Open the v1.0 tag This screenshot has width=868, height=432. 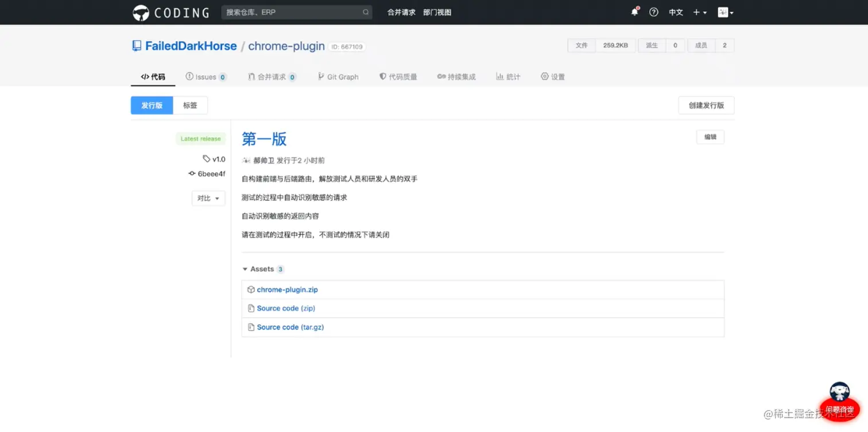214,159
